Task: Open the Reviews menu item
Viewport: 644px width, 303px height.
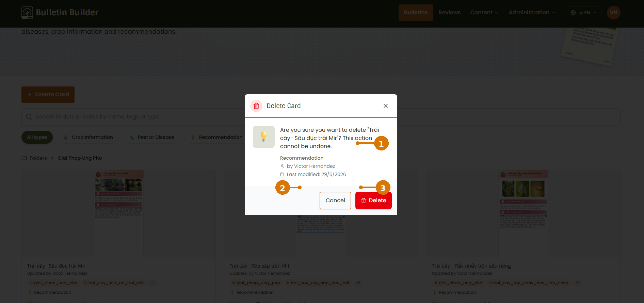Action: (x=449, y=13)
